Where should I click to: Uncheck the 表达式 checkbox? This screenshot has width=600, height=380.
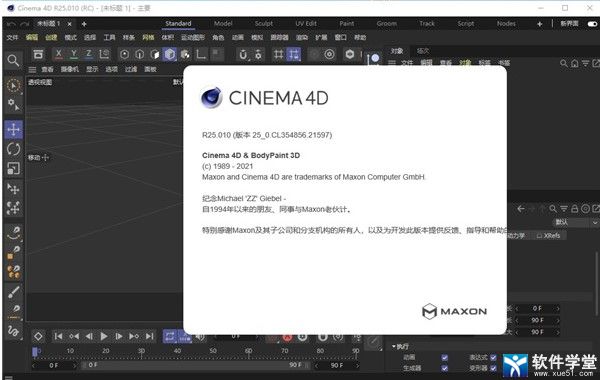[493, 357]
